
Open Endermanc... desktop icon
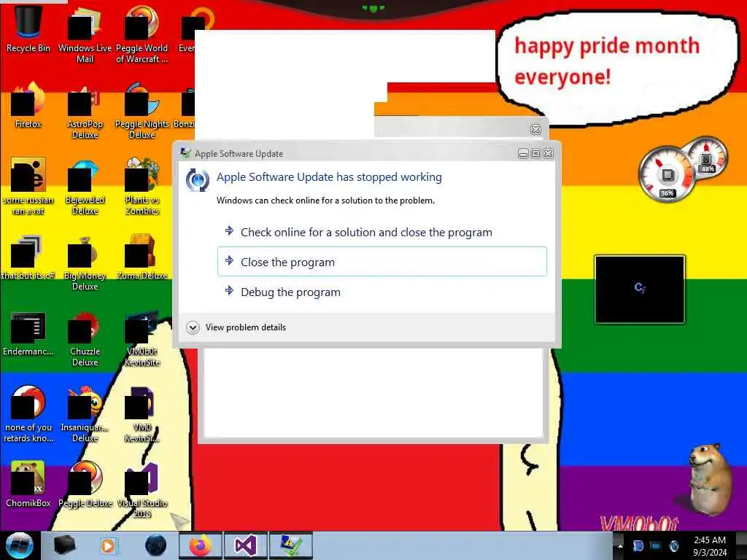(28, 333)
